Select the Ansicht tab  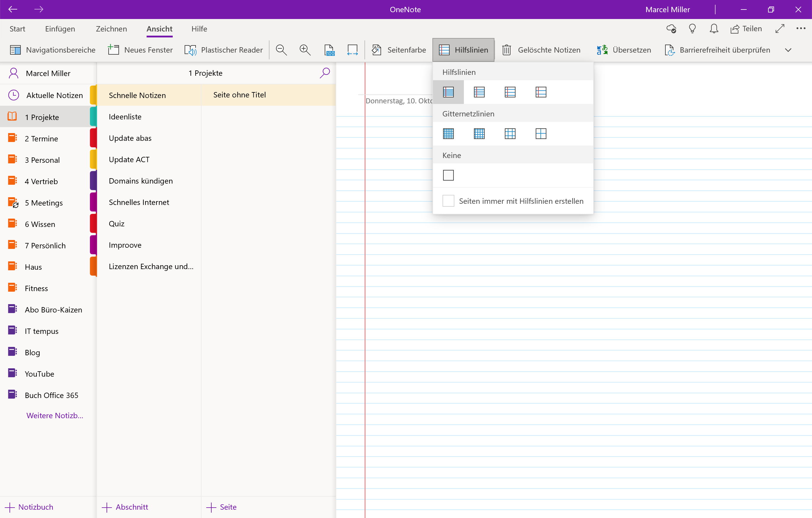coord(159,29)
